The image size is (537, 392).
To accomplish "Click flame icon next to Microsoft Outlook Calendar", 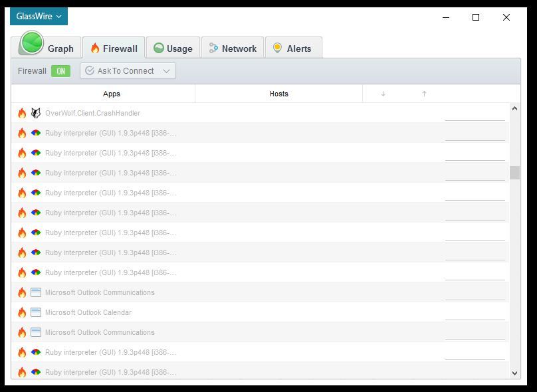I will point(22,313).
